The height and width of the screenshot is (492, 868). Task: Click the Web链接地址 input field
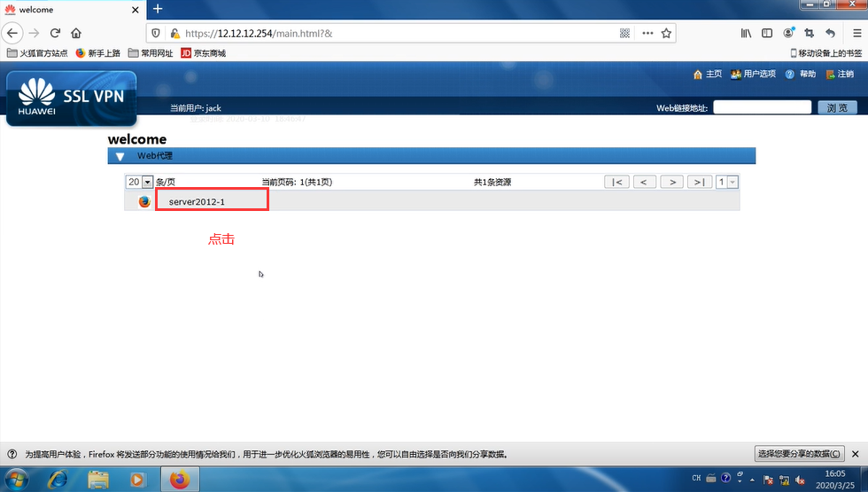pyautogui.click(x=762, y=107)
